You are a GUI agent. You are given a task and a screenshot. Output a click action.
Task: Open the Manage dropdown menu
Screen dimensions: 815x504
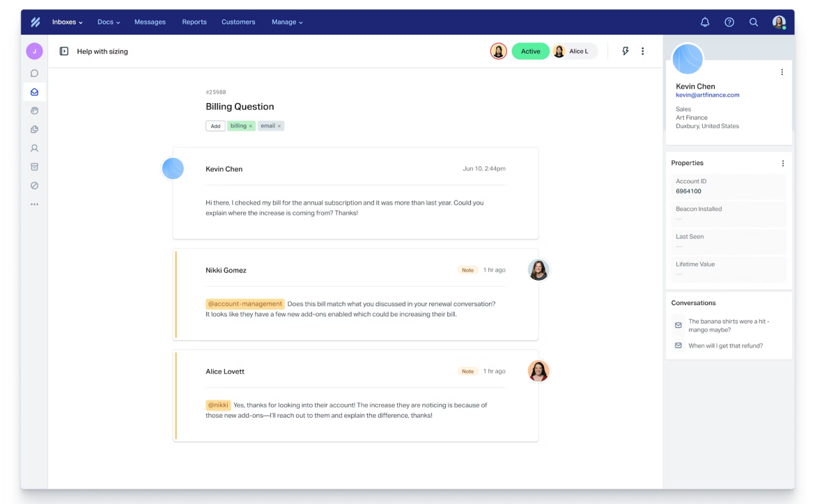(287, 22)
